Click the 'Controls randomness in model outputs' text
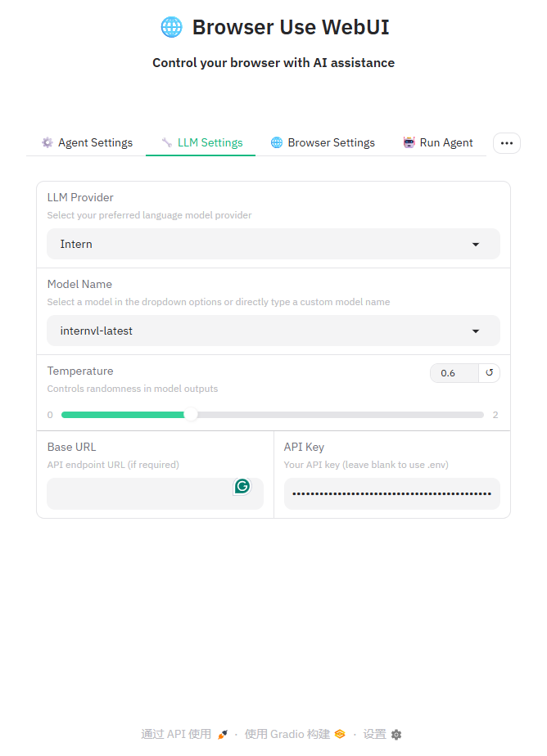 pos(132,389)
